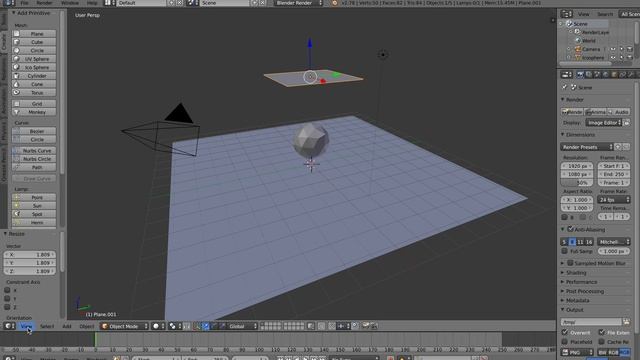Open outliner View menu

[583, 14]
